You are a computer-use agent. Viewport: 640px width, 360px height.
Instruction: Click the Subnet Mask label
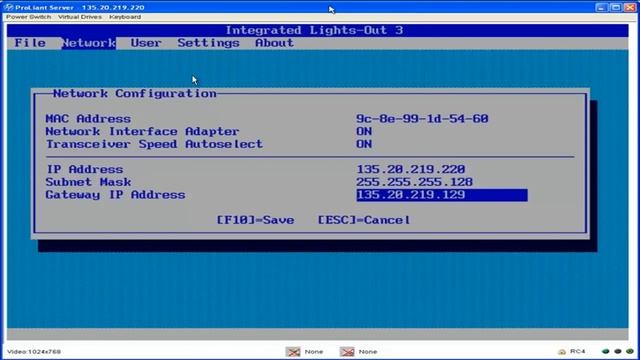(88, 182)
